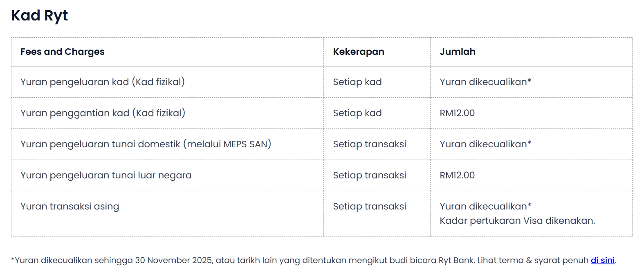The image size is (644, 277).
Task: Click the 'Kad Ryt' heading
Action: [x=39, y=16]
